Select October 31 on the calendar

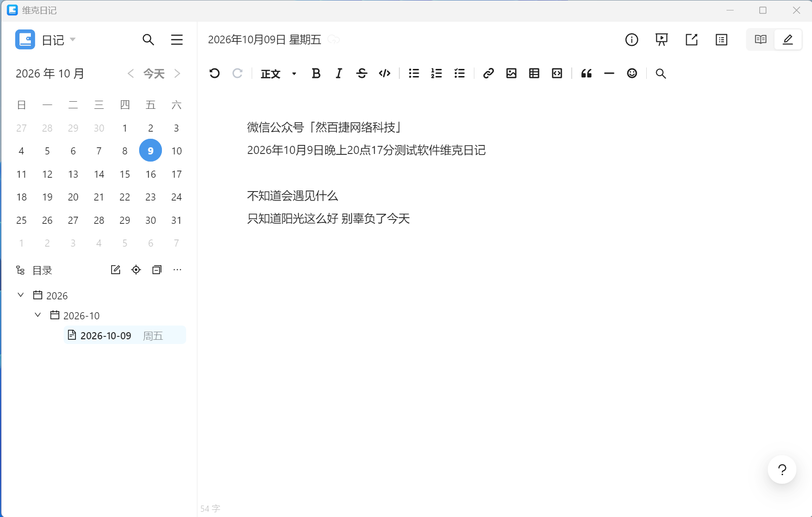pyautogui.click(x=177, y=220)
